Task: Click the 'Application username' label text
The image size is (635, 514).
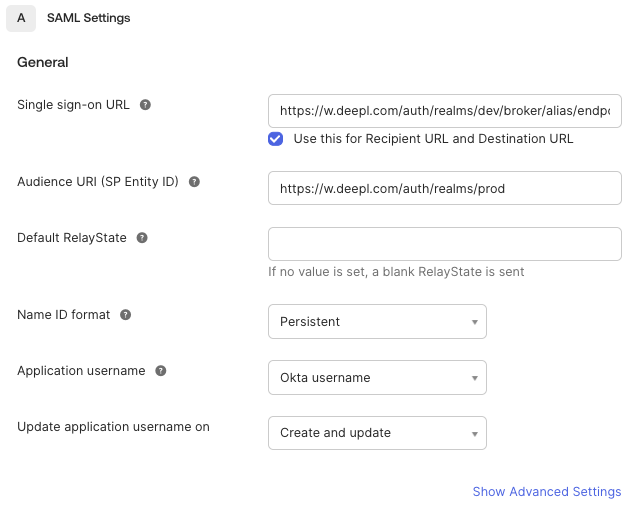Action: (x=81, y=371)
